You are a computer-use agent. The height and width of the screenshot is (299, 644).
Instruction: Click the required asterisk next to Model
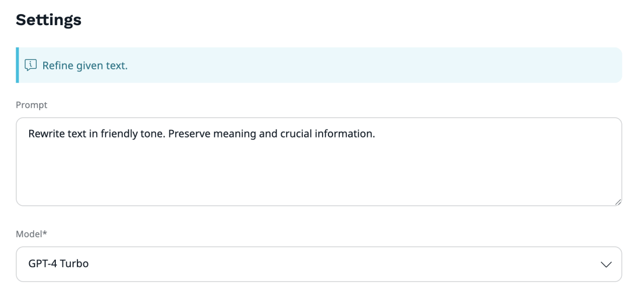point(45,233)
